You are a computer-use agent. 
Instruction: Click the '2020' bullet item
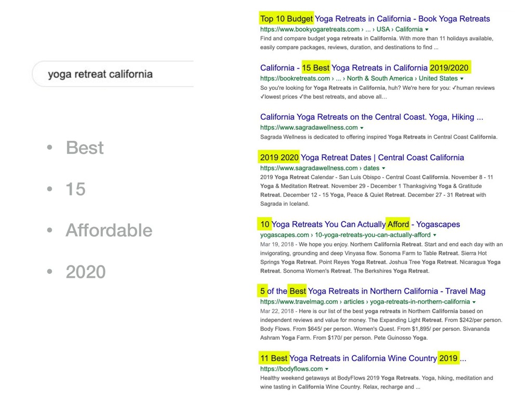coord(86,272)
